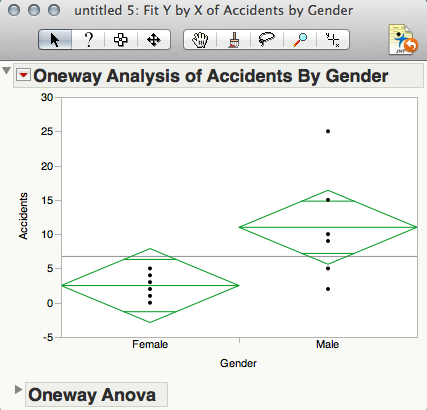This screenshot has width=427, height=410.
Task: Click the window title 'untitled 5: Fit Y by X'
Action: tap(213, 10)
